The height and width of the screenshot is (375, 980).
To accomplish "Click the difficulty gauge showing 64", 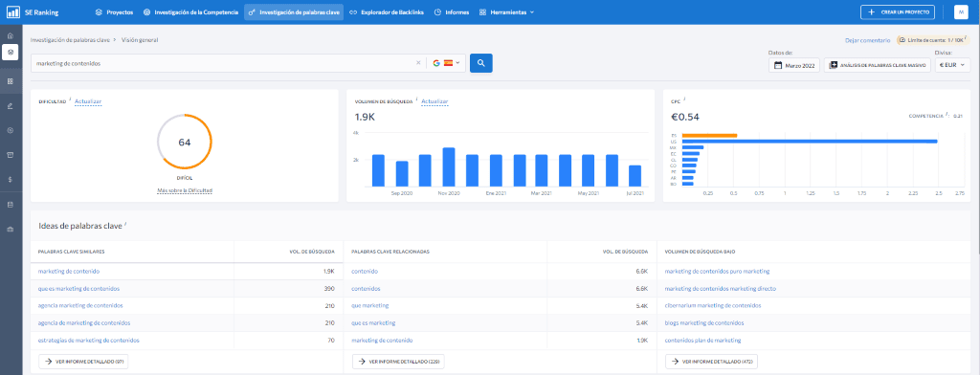I will click(185, 142).
